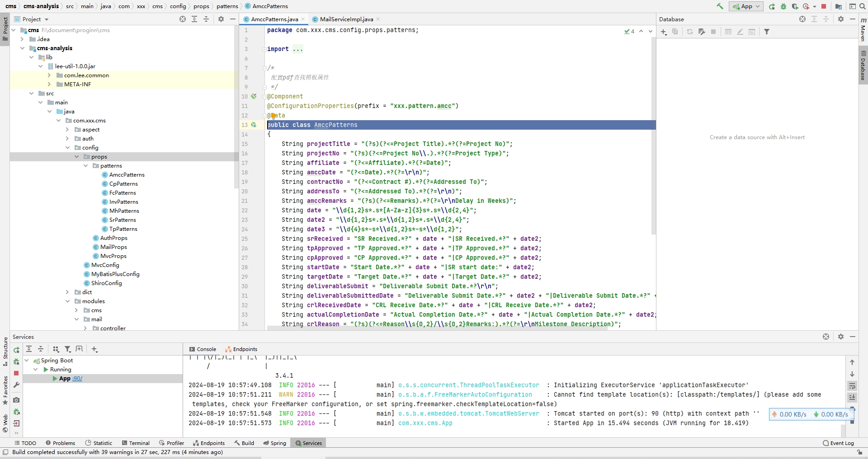Add new data source in Database panel

pyautogui.click(x=664, y=32)
